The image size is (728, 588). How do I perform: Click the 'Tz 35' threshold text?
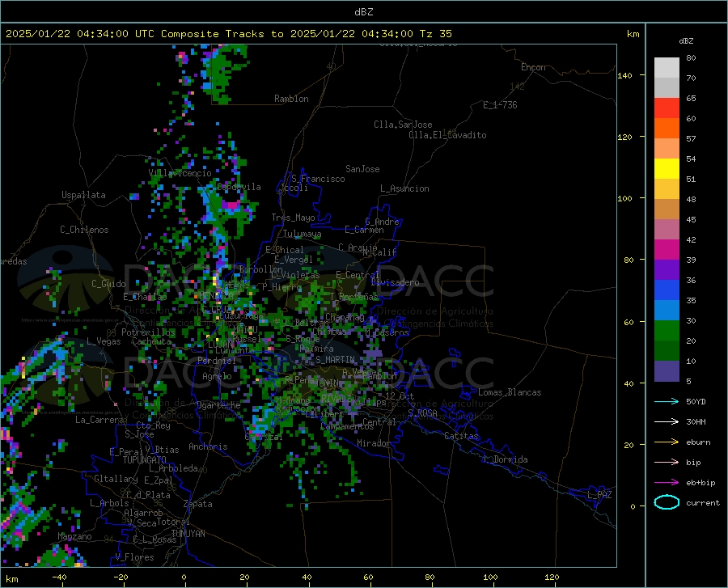(435, 34)
